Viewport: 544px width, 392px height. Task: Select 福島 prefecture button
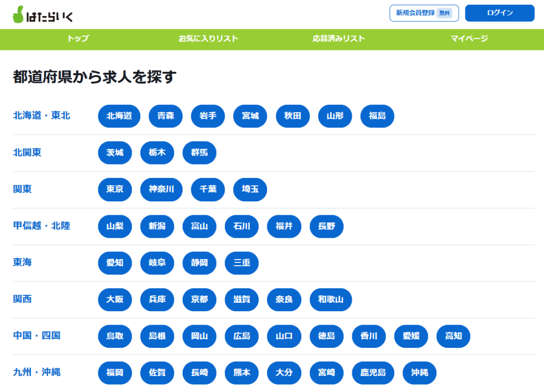point(377,116)
